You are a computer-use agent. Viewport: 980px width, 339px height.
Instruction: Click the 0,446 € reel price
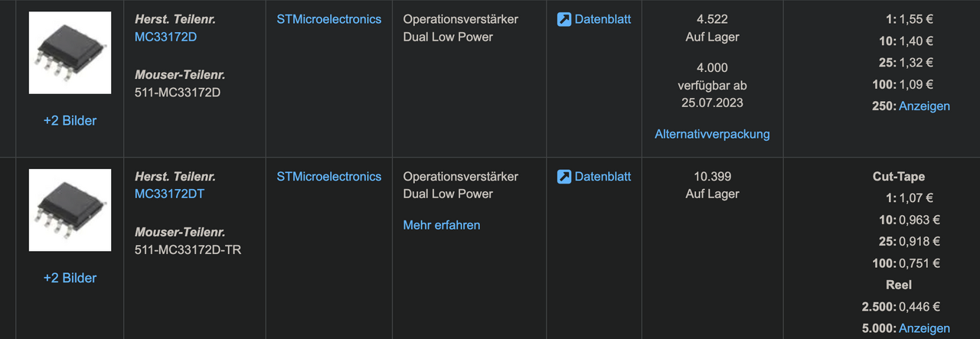pos(920,307)
